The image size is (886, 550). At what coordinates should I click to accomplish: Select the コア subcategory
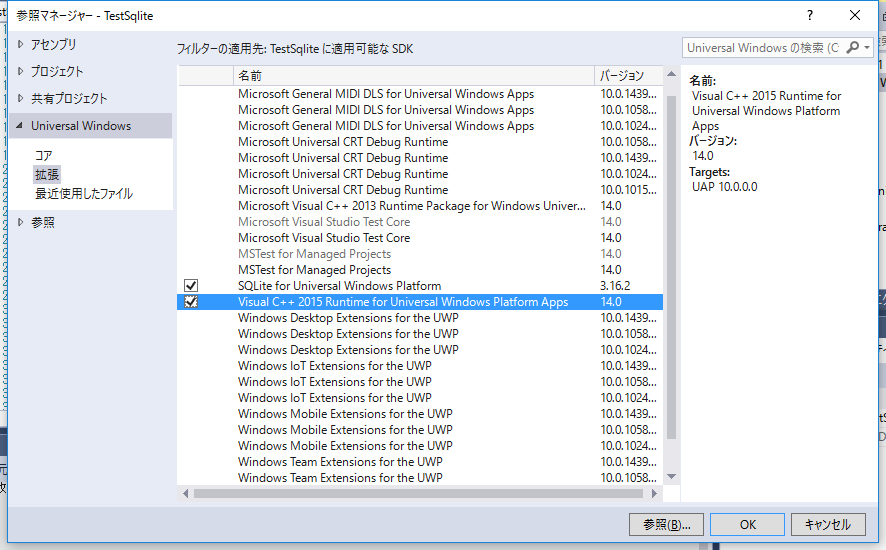(44, 155)
